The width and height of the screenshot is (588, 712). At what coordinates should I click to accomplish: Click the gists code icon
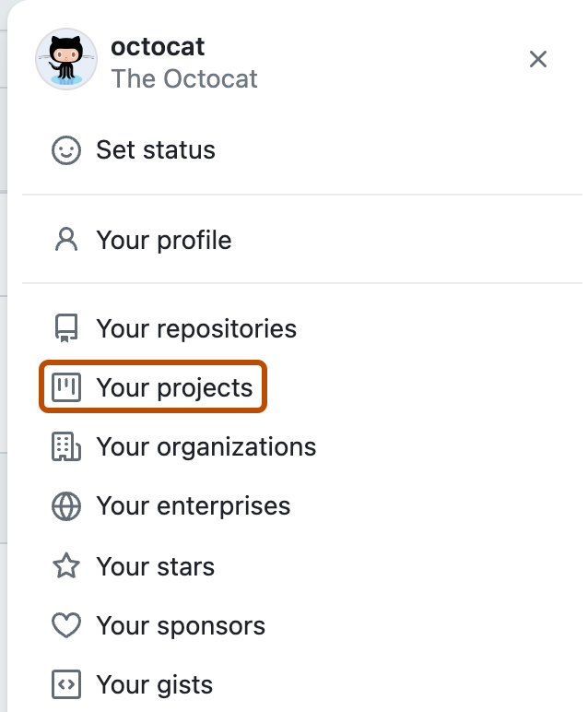pos(66,685)
